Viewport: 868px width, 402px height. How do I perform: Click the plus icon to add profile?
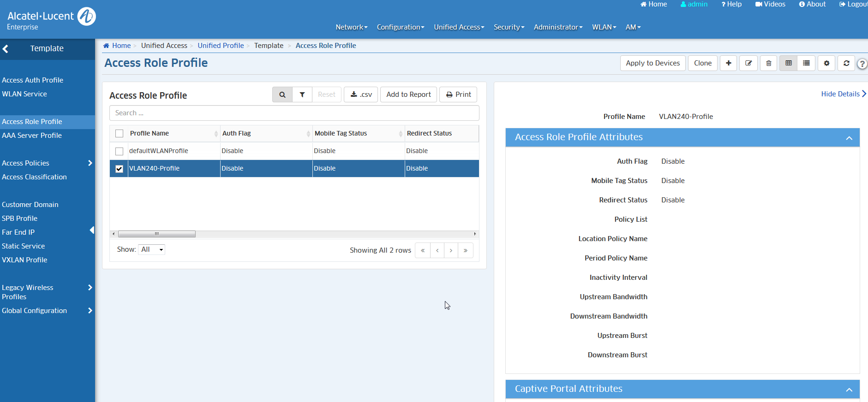[x=728, y=63]
